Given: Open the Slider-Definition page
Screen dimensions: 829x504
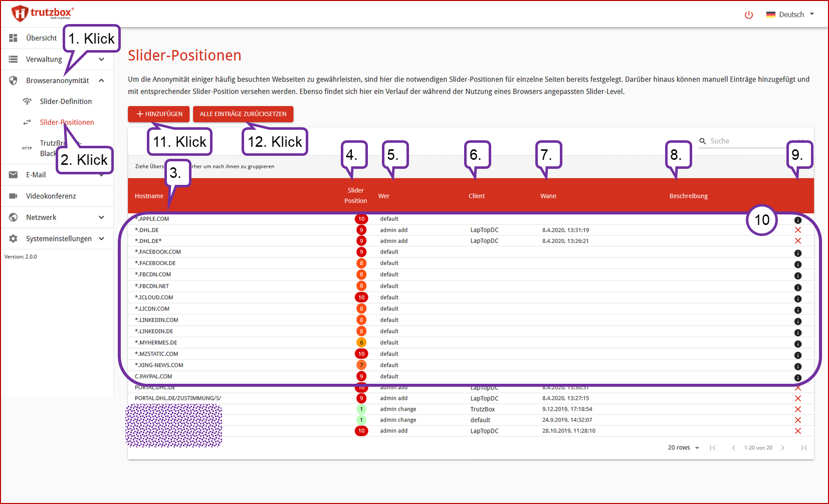Looking at the screenshot, I should pyautogui.click(x=66, y=101).
